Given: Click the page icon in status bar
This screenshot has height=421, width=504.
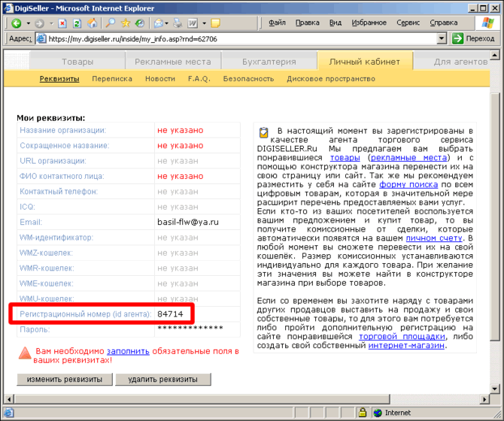Looking at the screenshot, I should [x=9, y=413].
